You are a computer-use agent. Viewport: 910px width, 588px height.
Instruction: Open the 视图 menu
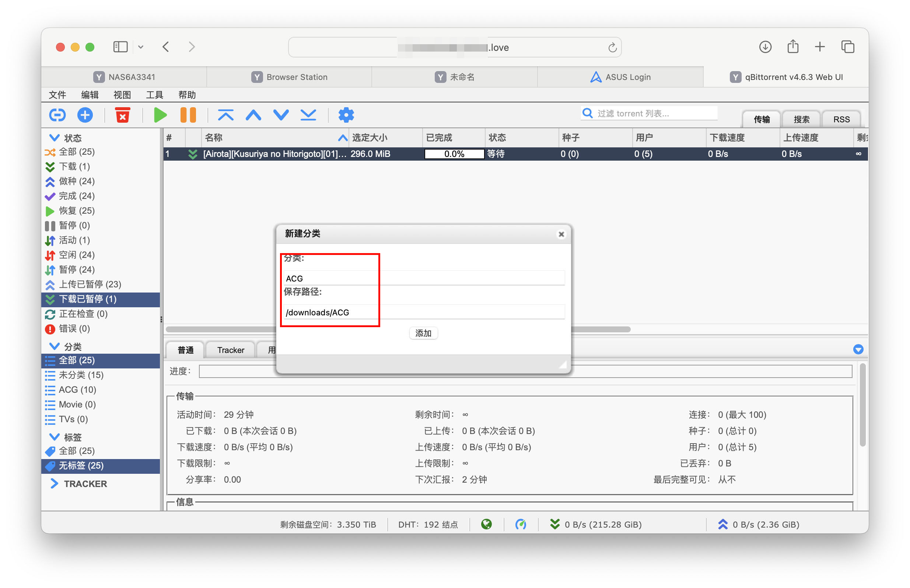(x=122, y=94)
